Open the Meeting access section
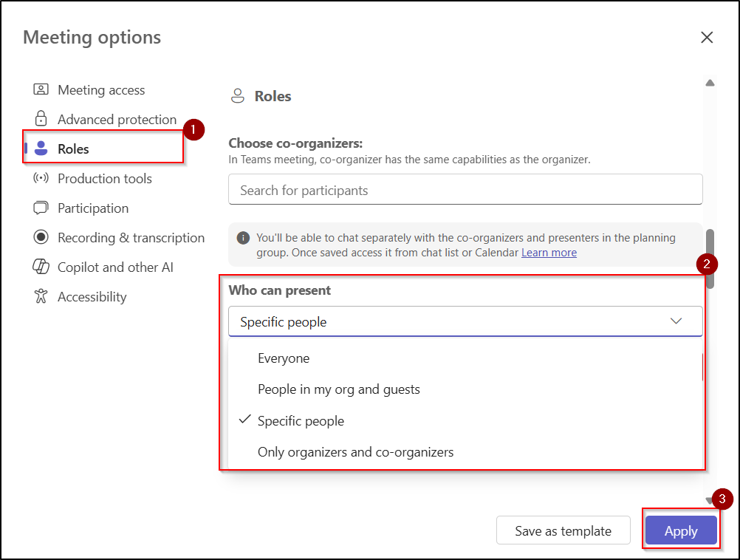The width and height of the screenshot is (740, 560). (101, 89)
